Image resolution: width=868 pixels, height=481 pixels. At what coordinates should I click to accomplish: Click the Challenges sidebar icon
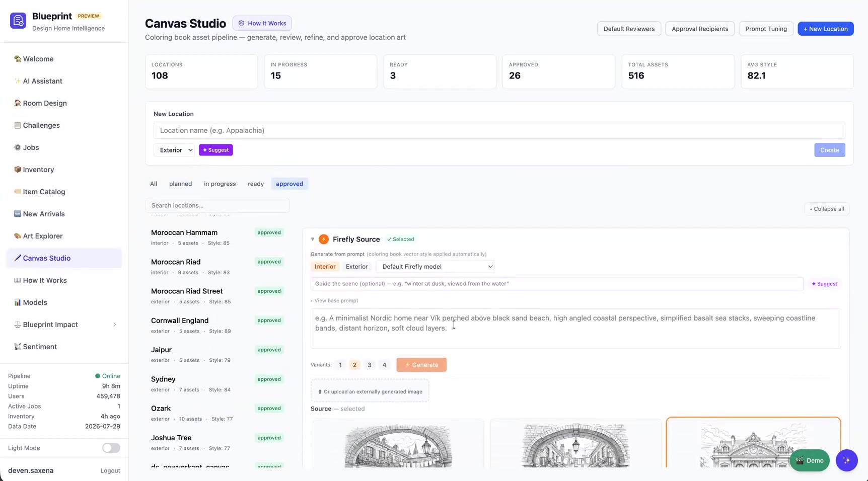point(18,125)
